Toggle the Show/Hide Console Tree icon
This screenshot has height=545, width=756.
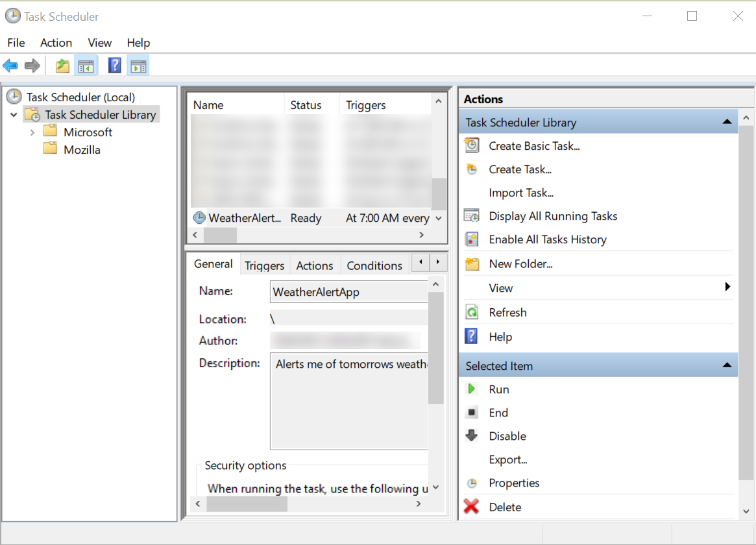(86, 66)
